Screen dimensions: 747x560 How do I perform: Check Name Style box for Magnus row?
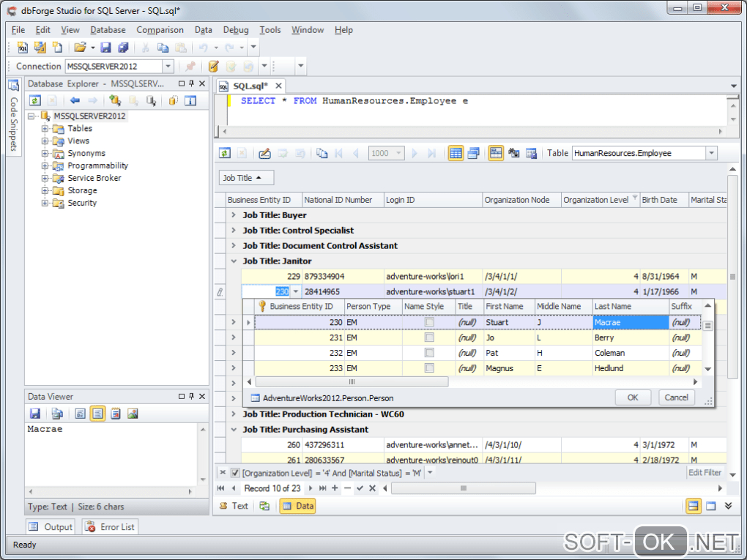coord(429,368)
